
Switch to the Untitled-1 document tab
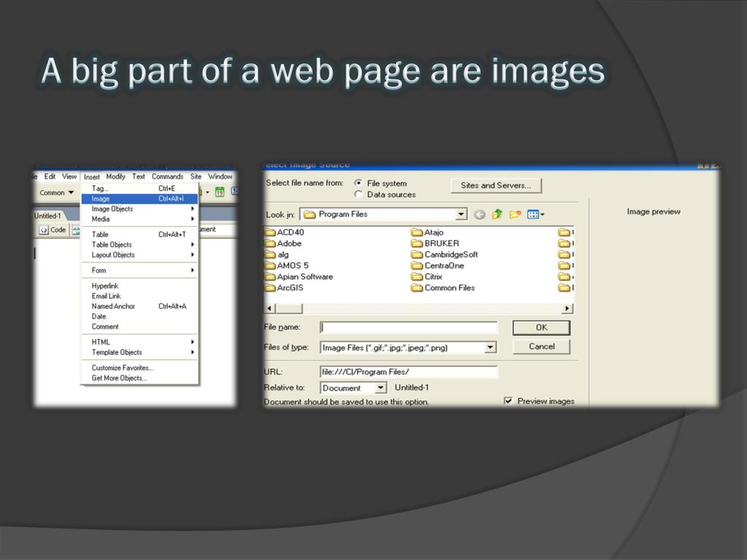[x=47, y=216]
